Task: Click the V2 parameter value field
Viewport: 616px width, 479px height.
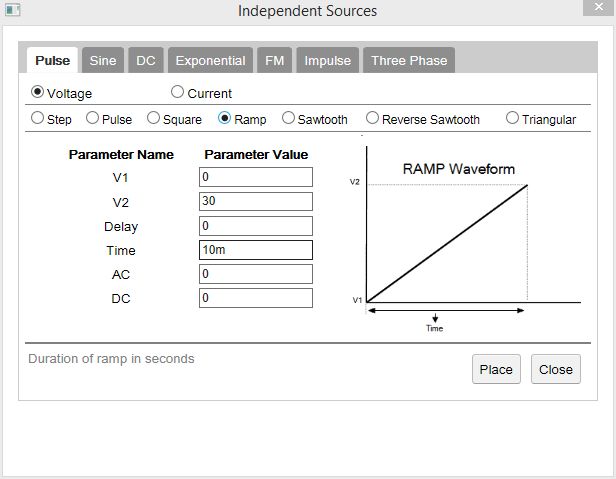Action: click(256, 201)
